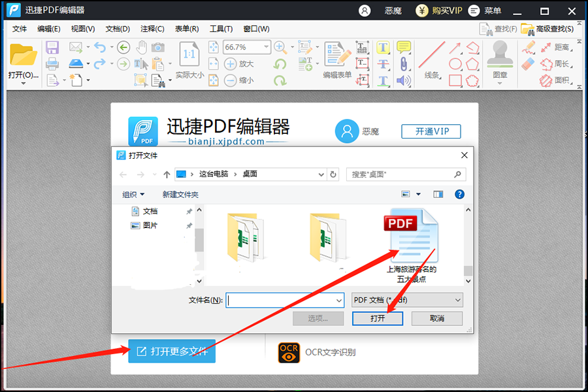
Task: Open the 组织 organize dropdown
Action: click(133, 194)
